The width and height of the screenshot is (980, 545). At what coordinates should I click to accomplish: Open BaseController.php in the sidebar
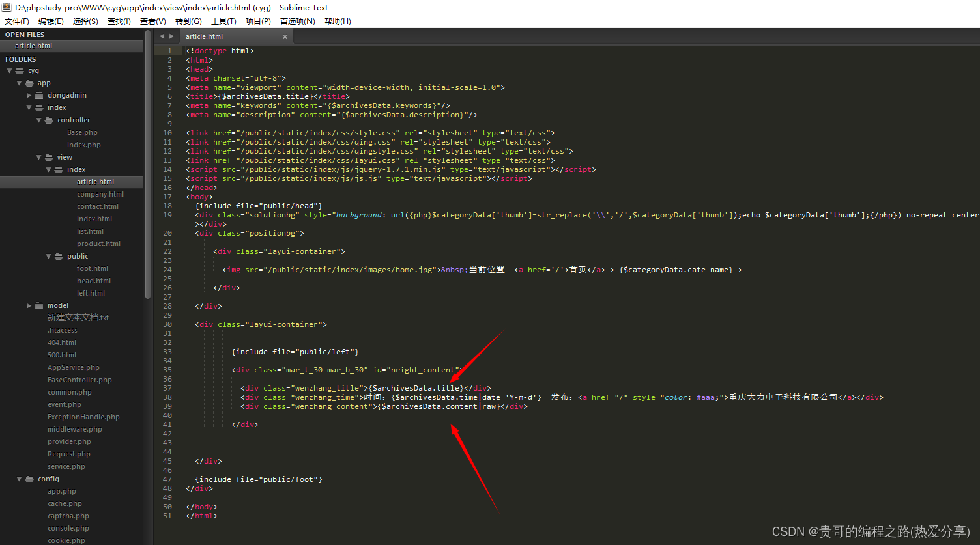click(79, 380)
